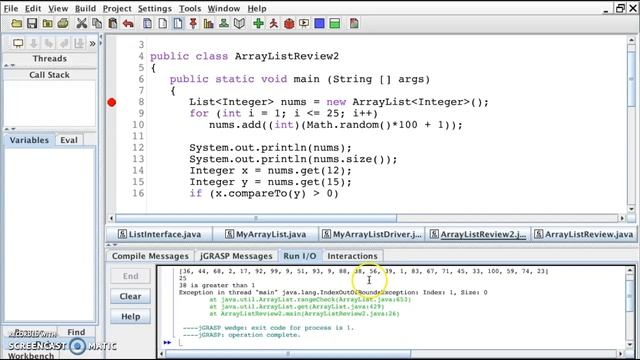Image resolution: width=640 pixels, height=360 pixels.
Task: Paste from clipboard using the Paste icon
Action: [x=113, y=24]
